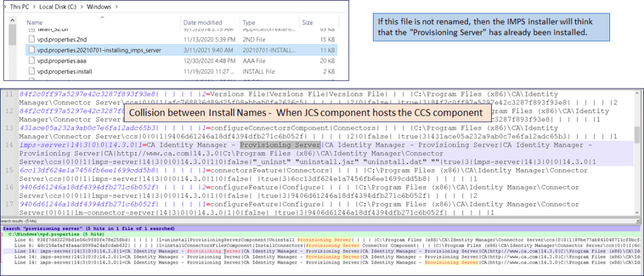This screenshot has height=276, width=644.
Task: Click line number 14 in editor margin
Action: [x=11, y=144]
